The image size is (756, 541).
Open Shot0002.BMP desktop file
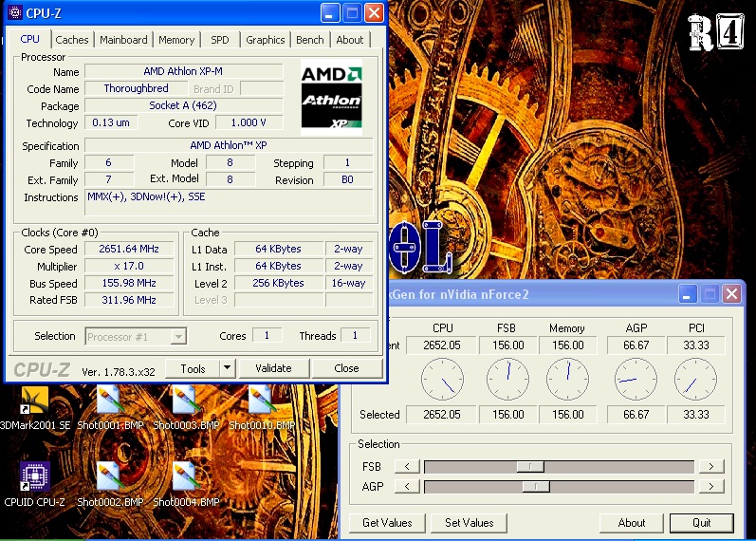pos(110,484)
